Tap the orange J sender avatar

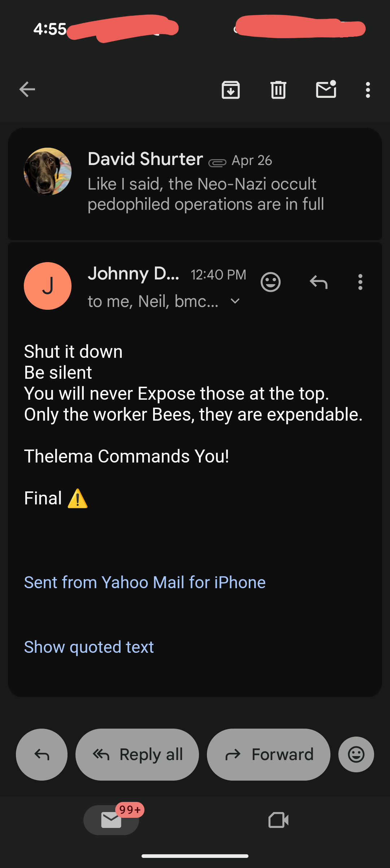tap(48, 286)
